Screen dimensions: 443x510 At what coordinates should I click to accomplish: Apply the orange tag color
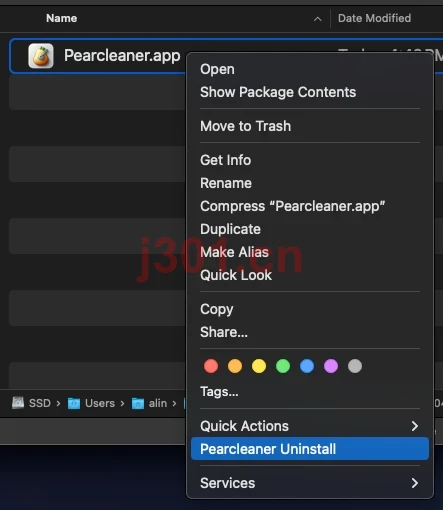[235, 366]
